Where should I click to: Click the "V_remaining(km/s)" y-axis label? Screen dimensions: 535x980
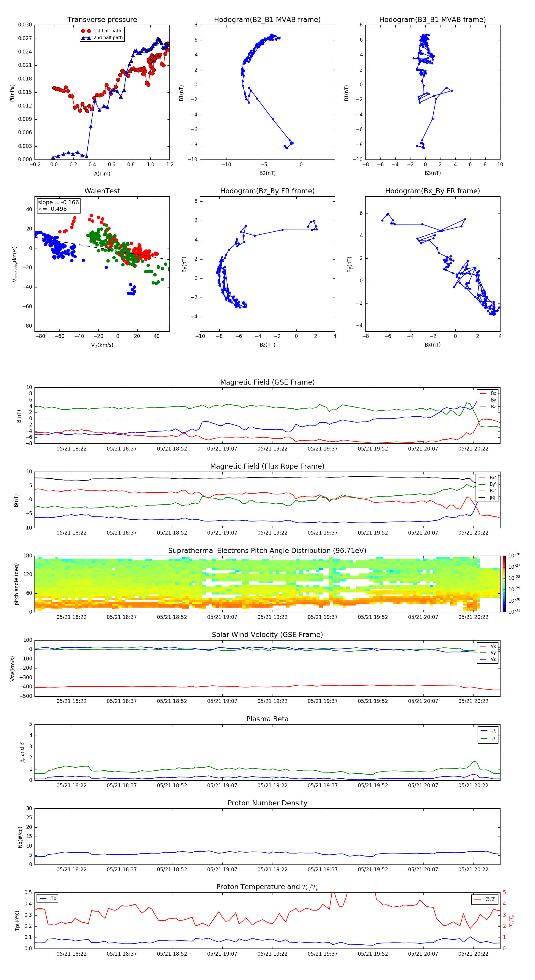coord(15,264)
